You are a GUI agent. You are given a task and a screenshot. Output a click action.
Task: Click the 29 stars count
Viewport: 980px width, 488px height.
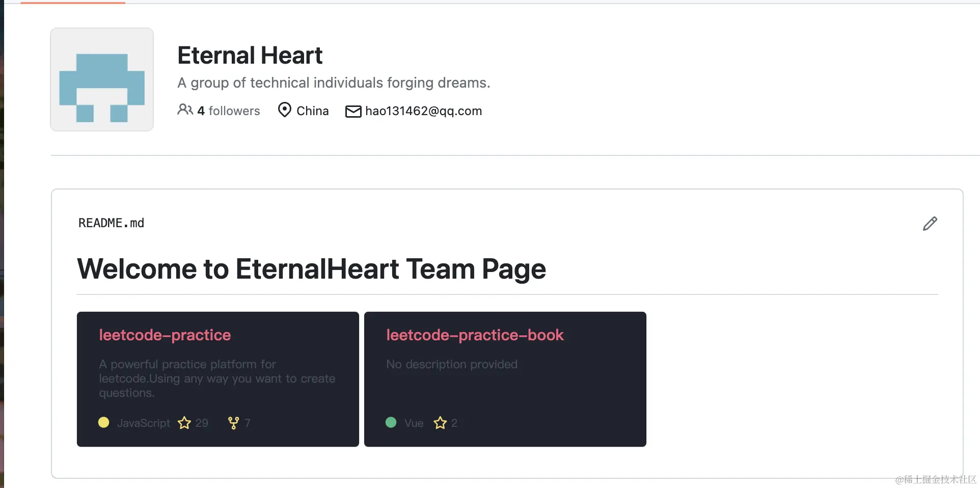click(x=202, y=423)
